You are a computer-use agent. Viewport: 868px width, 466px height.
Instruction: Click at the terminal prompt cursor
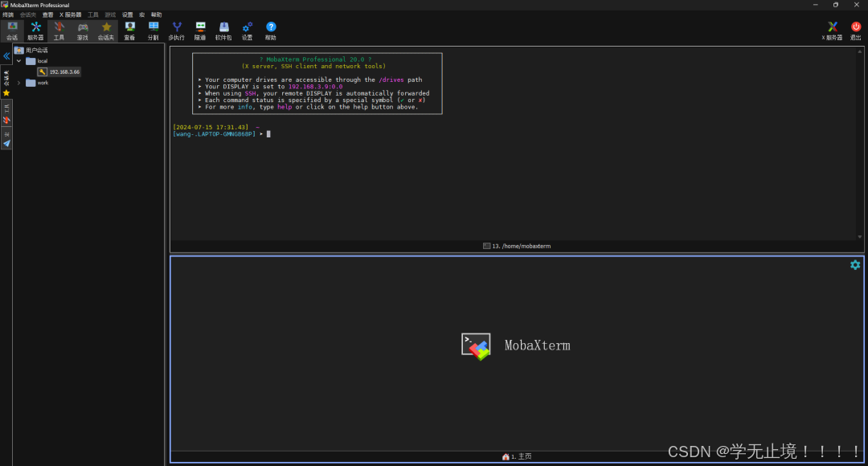pos(268,134)
